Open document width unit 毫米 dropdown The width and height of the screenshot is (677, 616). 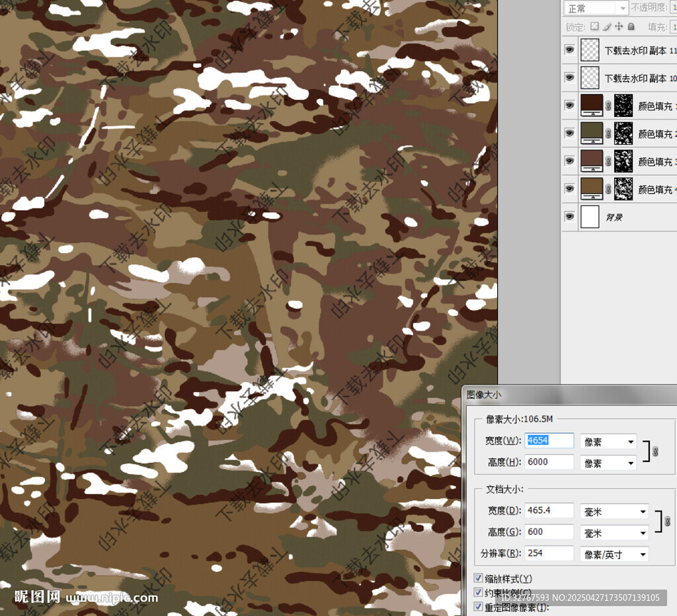[614, 511]
